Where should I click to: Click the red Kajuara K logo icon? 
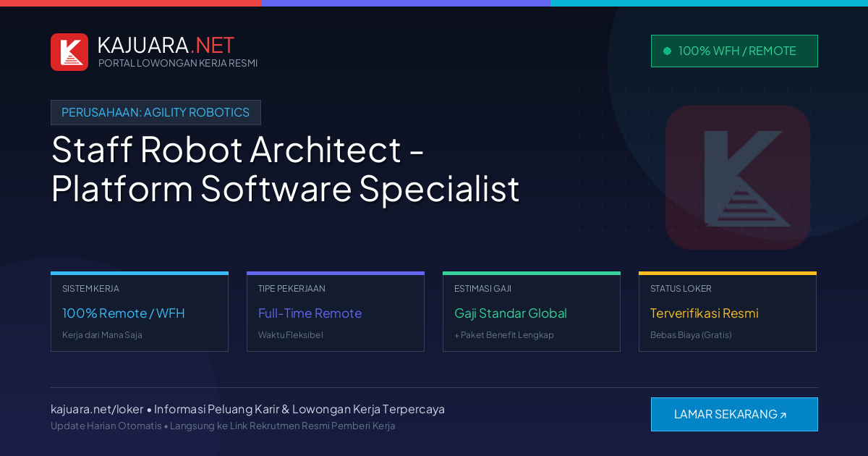point(69,52)
